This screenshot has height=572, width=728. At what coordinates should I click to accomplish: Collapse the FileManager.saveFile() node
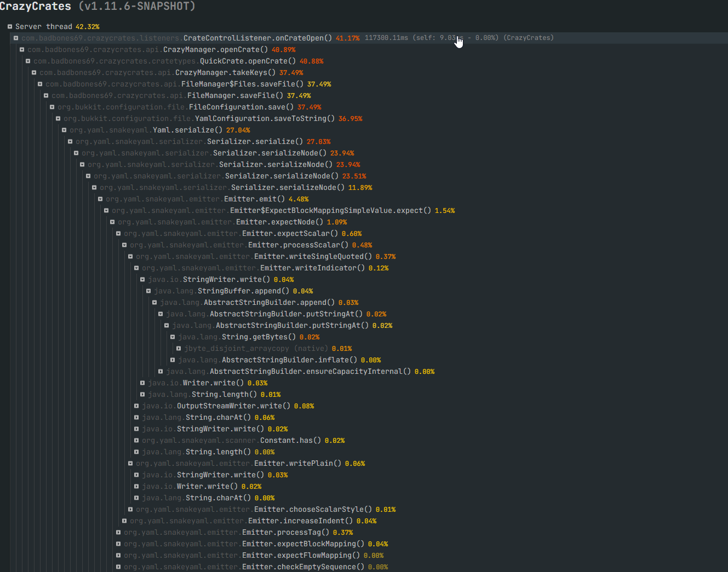tap(46, 95)
